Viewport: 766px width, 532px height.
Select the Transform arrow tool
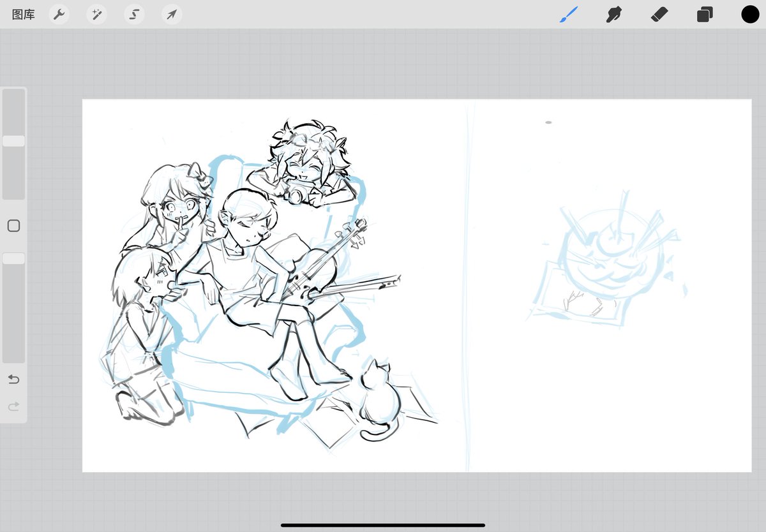(x=171, y=15)
